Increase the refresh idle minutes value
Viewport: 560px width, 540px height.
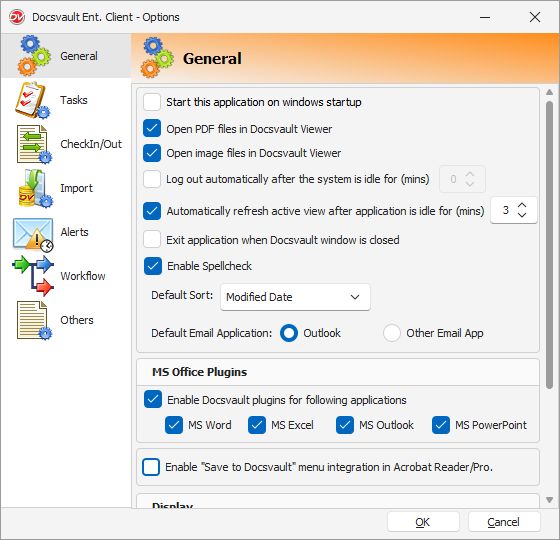pyautogui.click(x=522, y=206)
